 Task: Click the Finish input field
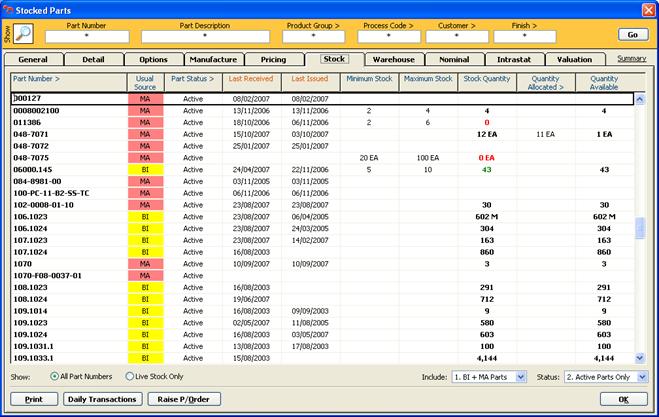point(525,37)
